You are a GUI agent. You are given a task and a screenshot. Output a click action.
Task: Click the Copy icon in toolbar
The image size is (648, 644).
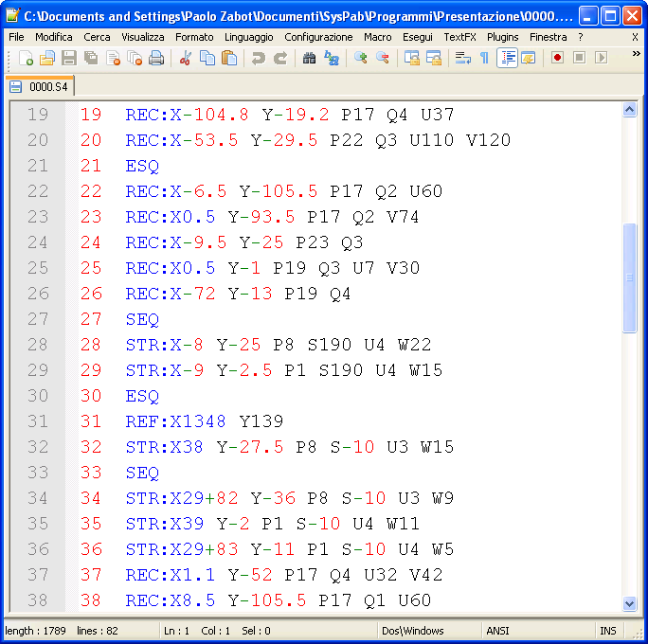207,58
